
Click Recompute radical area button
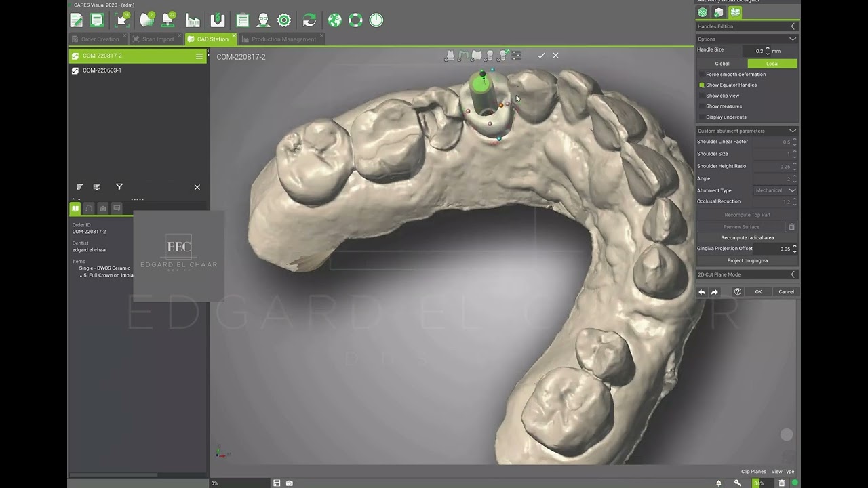(747, 238)
